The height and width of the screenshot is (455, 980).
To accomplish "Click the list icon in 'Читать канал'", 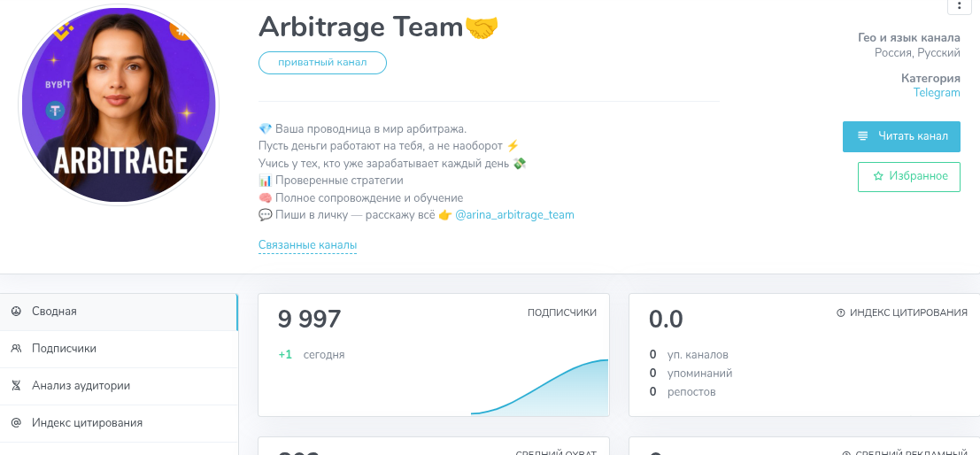I will (x=863, y=136).
